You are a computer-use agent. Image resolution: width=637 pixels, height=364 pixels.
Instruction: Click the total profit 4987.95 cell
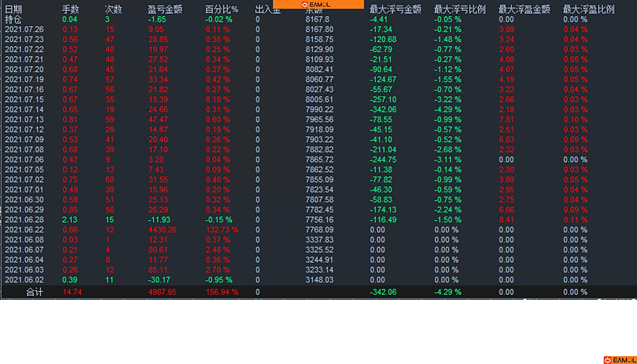[162, 292]
